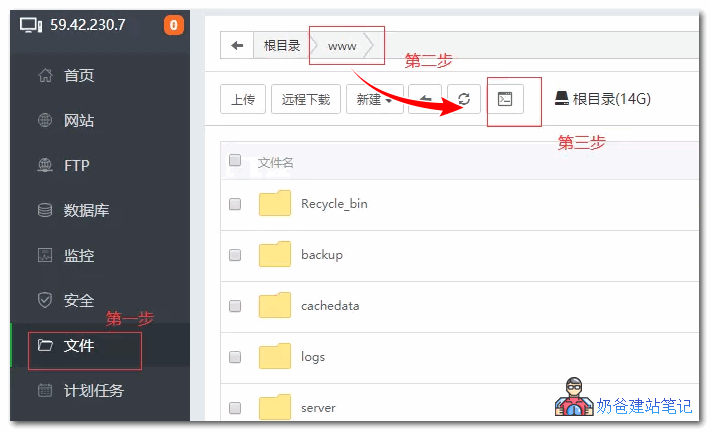Open the backup folder icon
710x432 pixels.
click(274, 254)
